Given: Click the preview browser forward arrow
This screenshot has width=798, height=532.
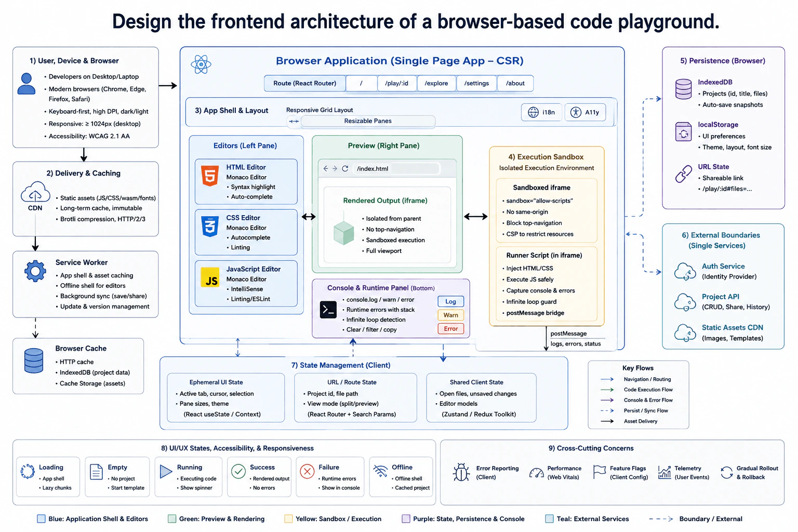Looking at the screenshot, I should click(x=335, y=169).
